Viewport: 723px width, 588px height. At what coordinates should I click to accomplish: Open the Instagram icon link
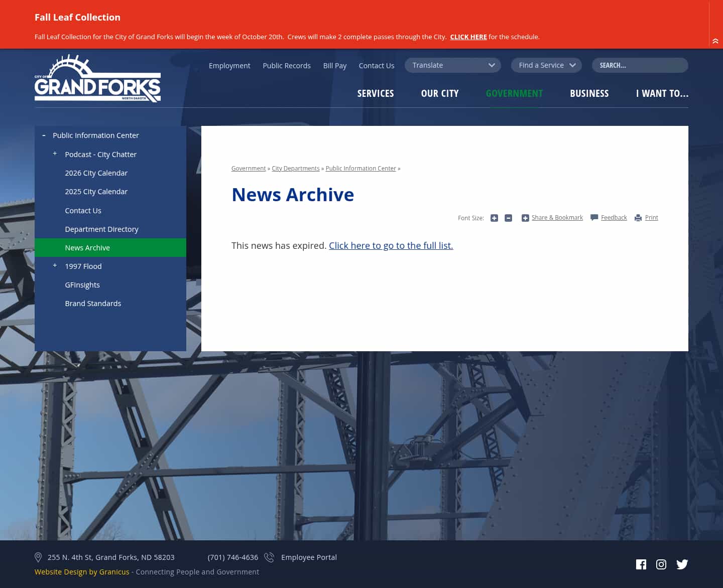pyautogui.click(x=661, y=564)
